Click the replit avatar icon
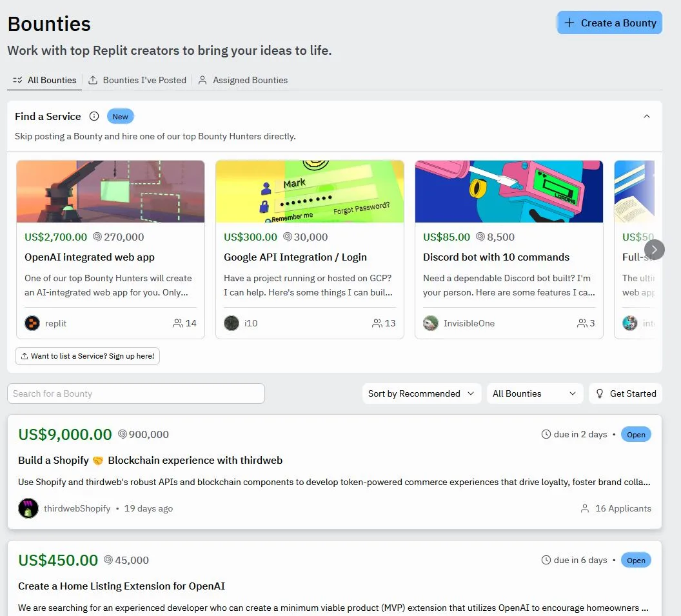Screen dimensions: 681x616 32,323
